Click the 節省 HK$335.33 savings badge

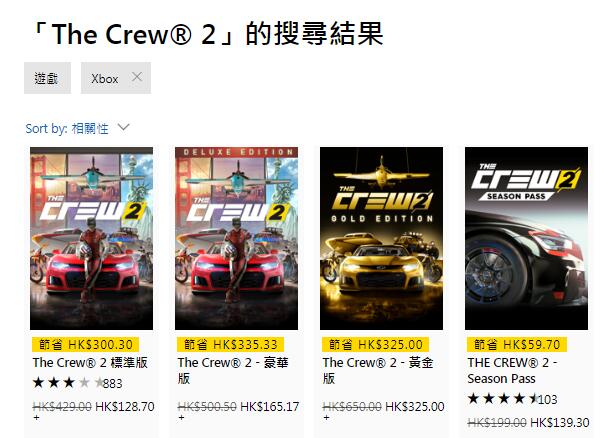pyautogui.click(x=230, y=344)
